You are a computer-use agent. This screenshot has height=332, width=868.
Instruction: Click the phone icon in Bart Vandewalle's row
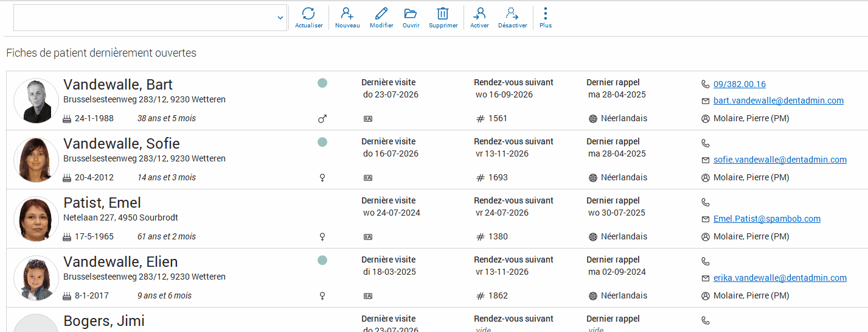706,84
